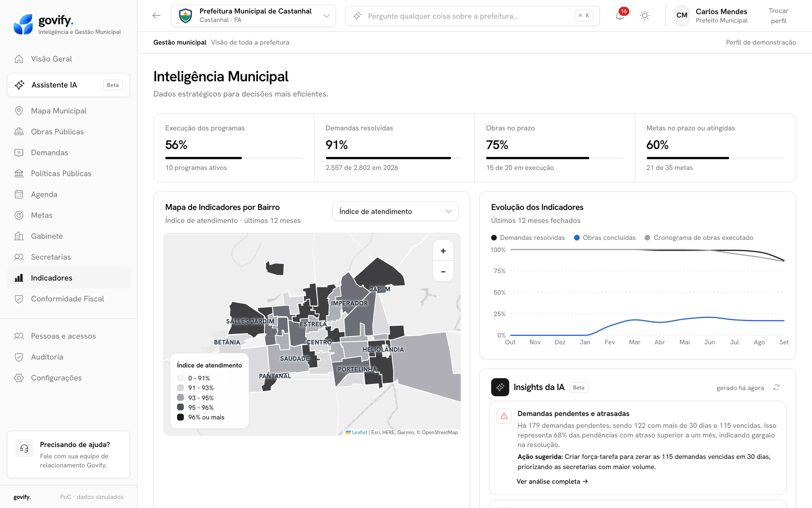The image size is (812, 508).
Task: Open the Prefeitura Municipal de Castanhal selector
Action: 253,16
